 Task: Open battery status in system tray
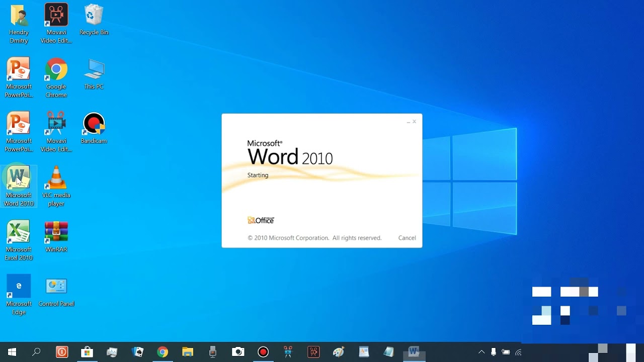(x=506, y=352)
